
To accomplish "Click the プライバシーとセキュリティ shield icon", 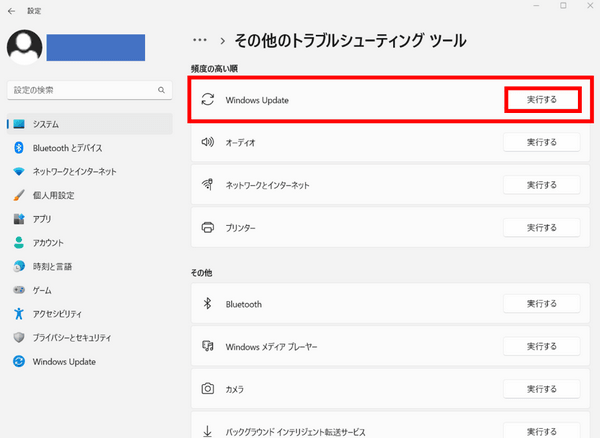I will click(x=19, y=337).
